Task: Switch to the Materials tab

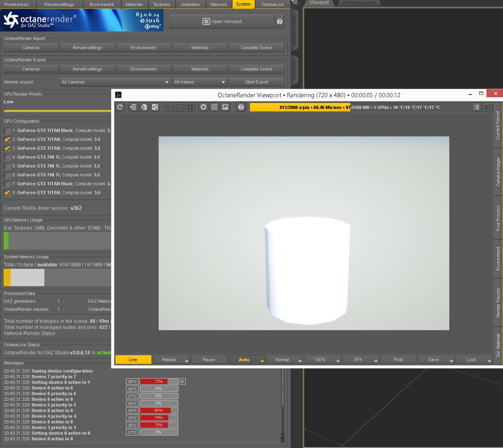Action: 134,4
